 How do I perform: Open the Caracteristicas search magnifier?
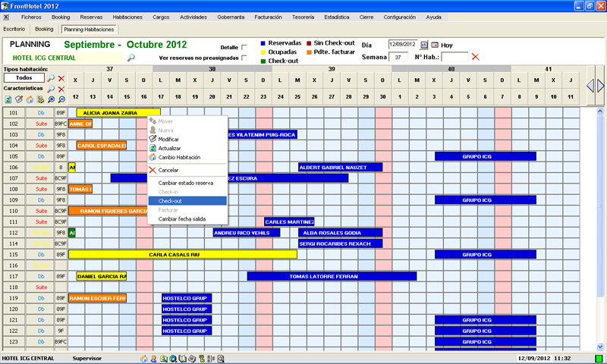[x=51, y=89]
